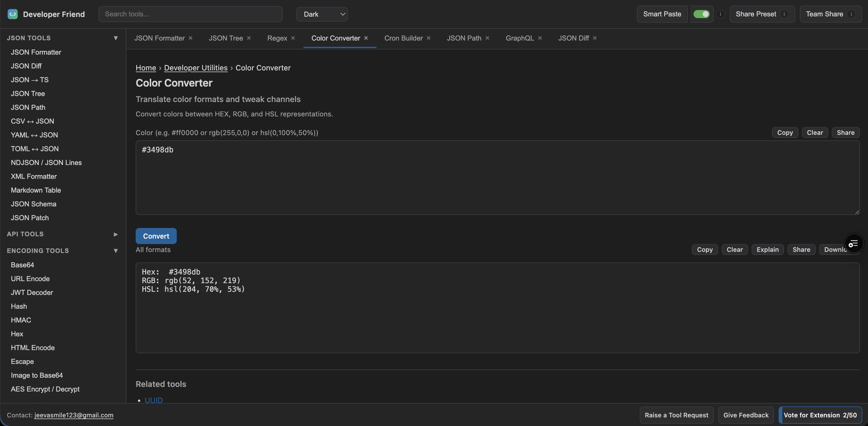Image resolution: width=868 pixels, height=426 pixels.
Task: Click the Search tools input field
Action: (190, 14)
